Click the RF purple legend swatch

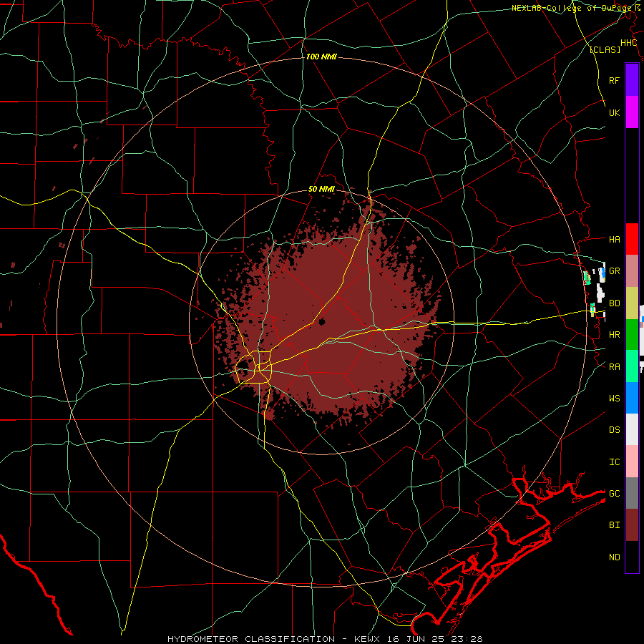click(x=632, y=80)
